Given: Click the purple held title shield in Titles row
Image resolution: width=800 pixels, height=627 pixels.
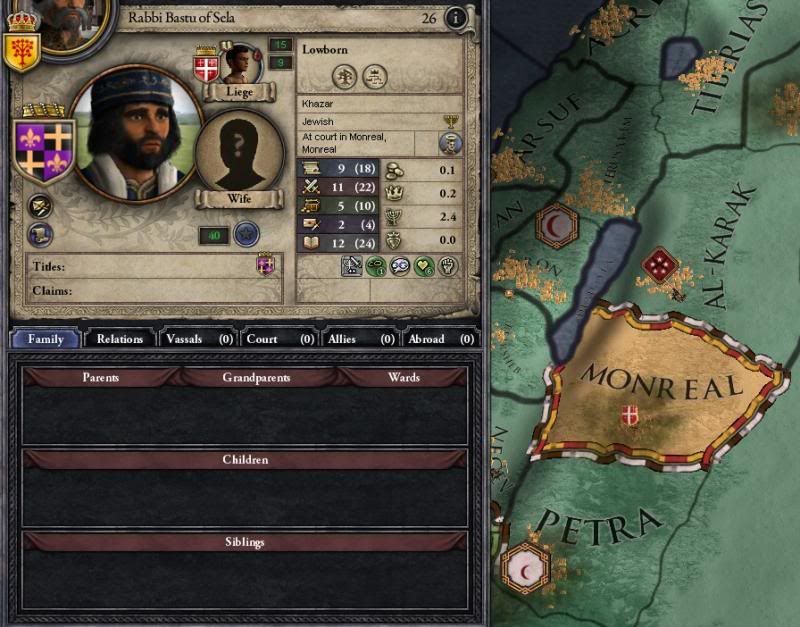Looking at the screenshot, I should point(265,264).
